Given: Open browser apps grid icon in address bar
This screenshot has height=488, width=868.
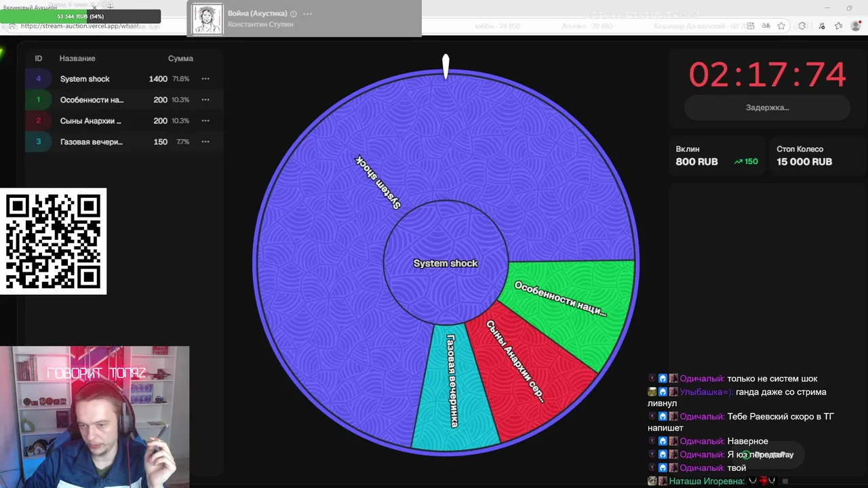Looking at the screenshot, I should click(x=751, y=26).
